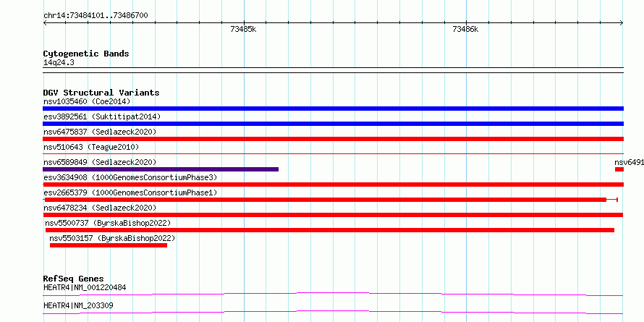Select the thin nsv510643 (Teague2010) line

[333, 154]
